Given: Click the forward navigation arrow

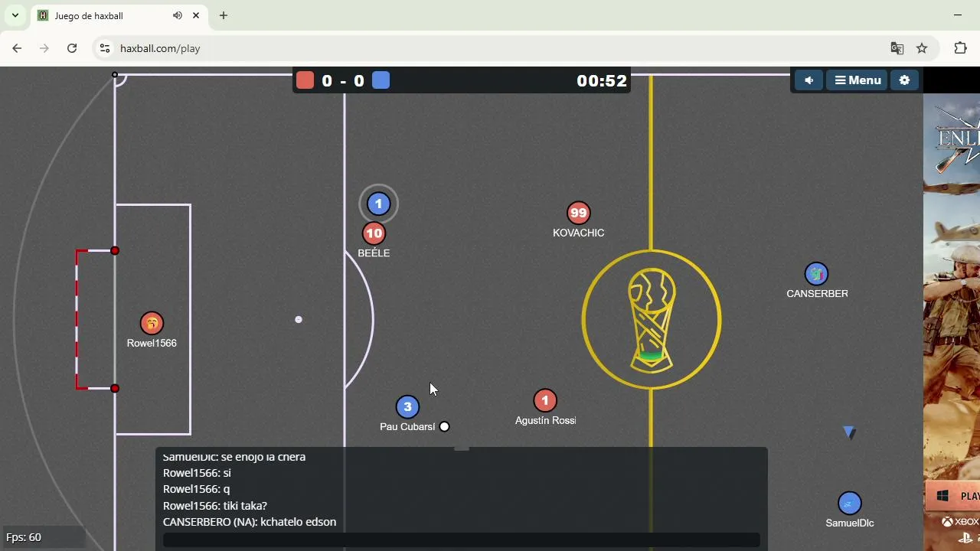Looking at the screenshot, I should pyautogui.click(x=44, y=48).
